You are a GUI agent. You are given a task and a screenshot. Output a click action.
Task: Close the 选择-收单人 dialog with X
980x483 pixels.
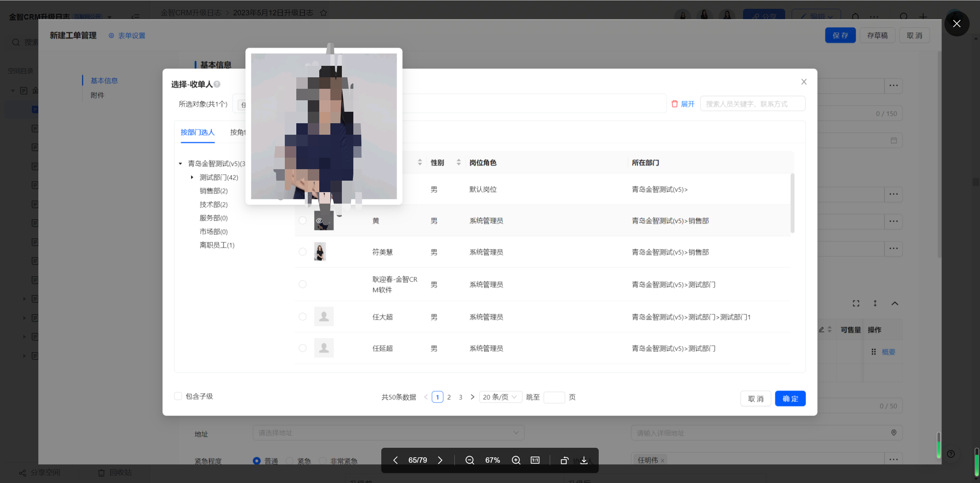pyautogui.click(x=804, y=82)
